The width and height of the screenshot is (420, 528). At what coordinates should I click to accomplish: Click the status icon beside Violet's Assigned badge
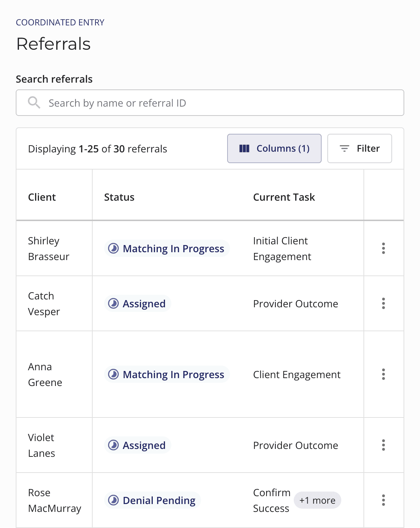(113, 445)
